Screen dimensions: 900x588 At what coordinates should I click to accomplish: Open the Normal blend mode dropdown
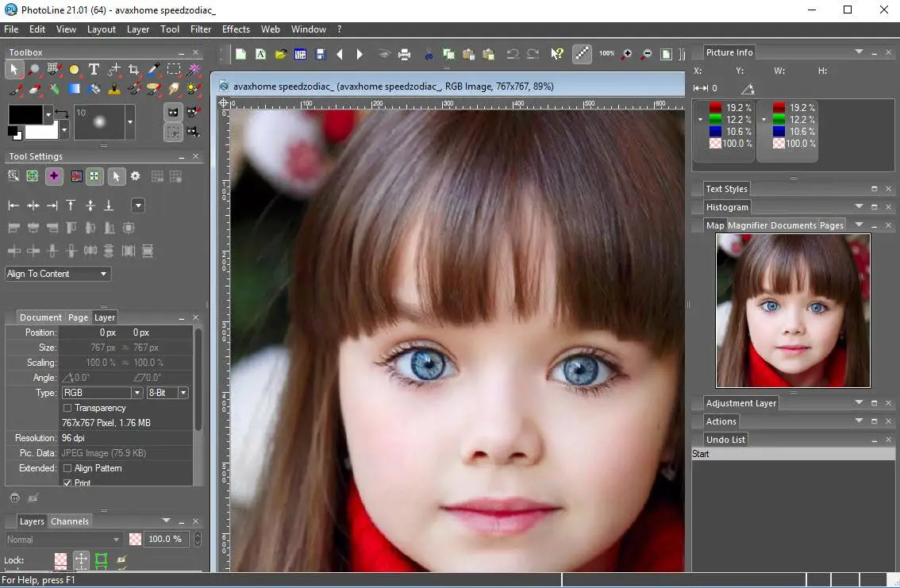point(63,540)
